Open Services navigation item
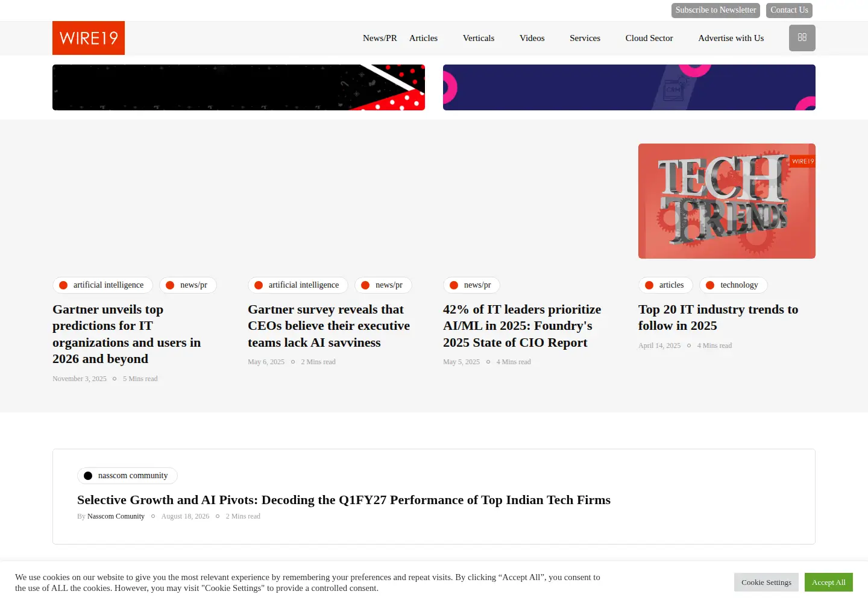 click(x=585, y=38)
